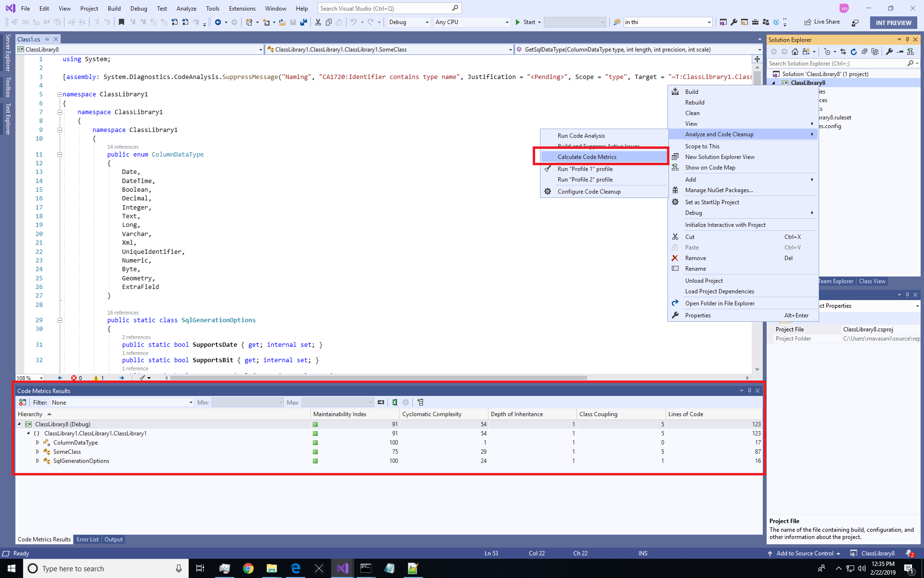Select Calculate Code Metrics menu entry
Screen dimensions: 924x578
[587, 157]
